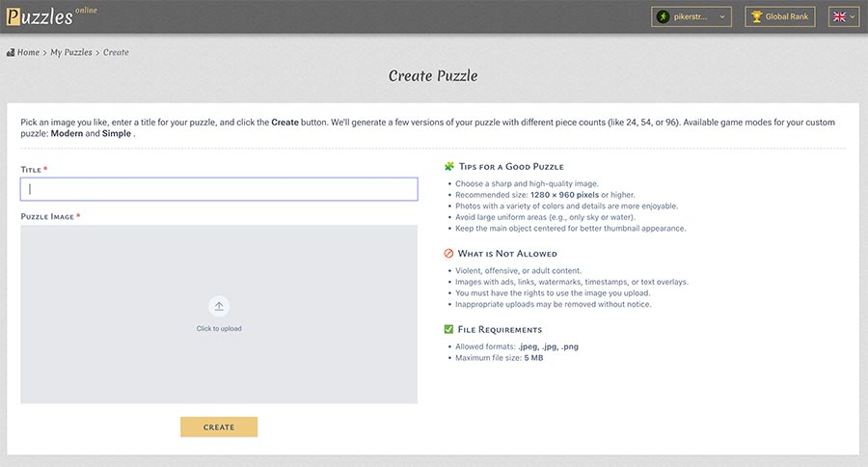Open the pikerstr... user account dropdown
Image resolution: width=868 pixels, height=467 pixels.
click(x=692, y=16)
